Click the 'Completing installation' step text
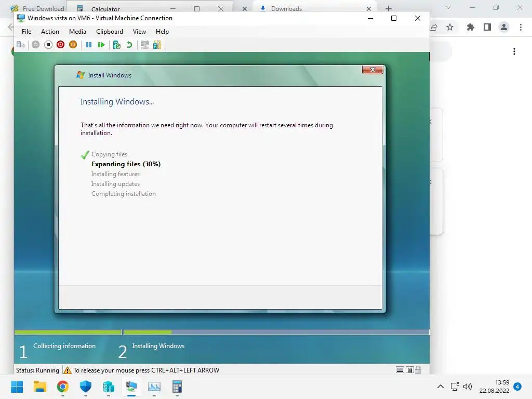 pos(124,194)
